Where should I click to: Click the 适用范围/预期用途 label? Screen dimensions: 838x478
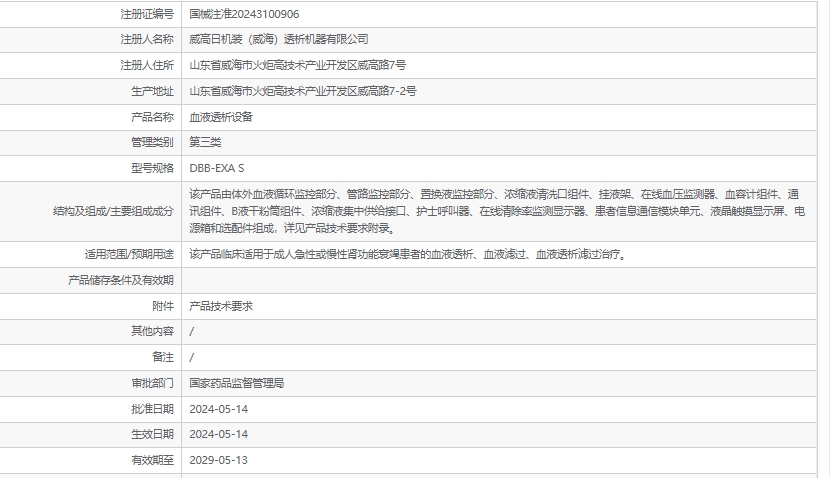click(x=129, y=254)
